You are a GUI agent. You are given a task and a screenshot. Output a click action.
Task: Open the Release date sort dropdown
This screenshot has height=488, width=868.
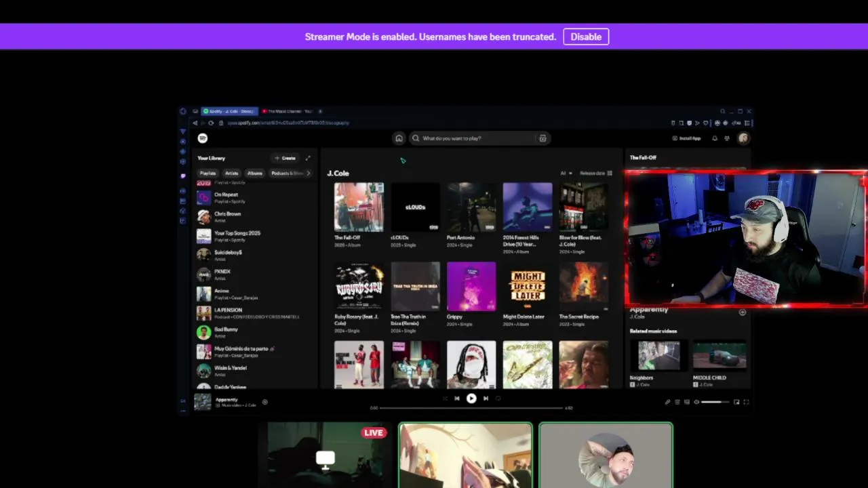click(592, 174)
